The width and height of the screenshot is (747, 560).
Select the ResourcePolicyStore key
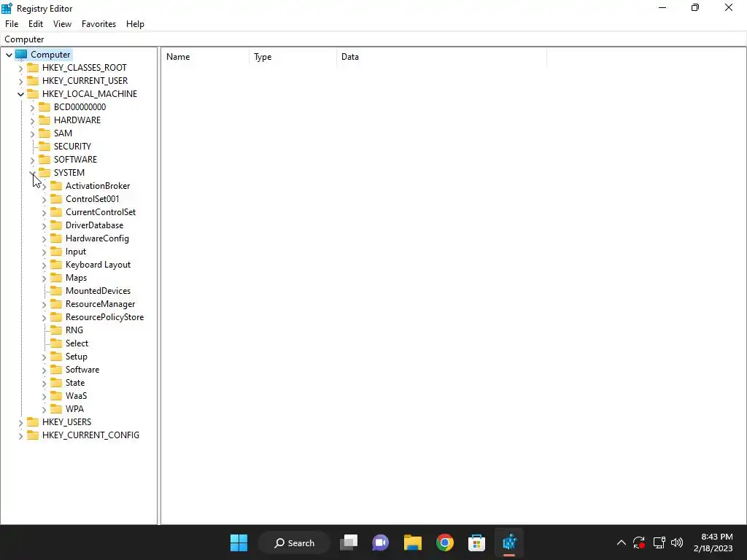[104, 317]
